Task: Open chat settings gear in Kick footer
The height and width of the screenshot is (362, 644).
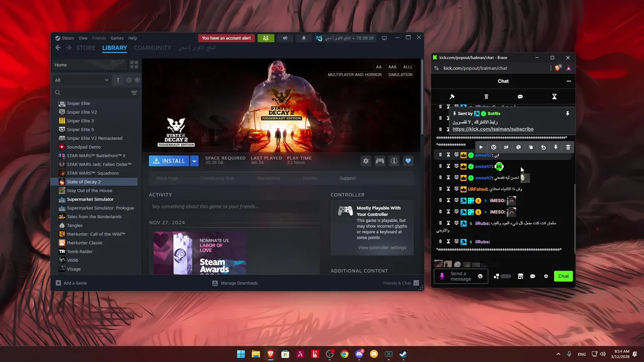Action: pos(546,276)
